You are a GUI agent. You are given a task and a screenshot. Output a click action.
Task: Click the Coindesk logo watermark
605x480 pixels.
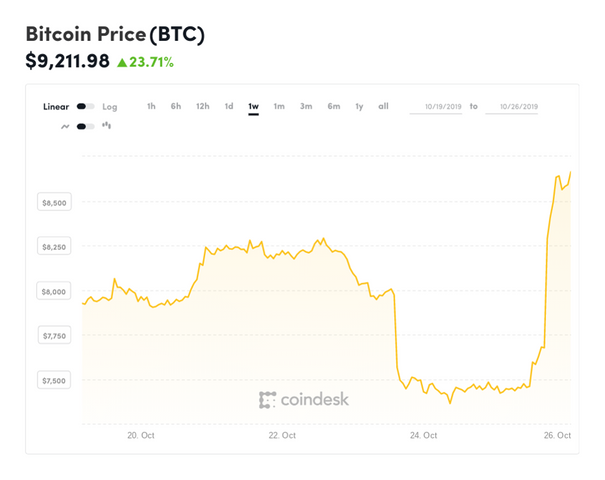(x=304, y=400)
